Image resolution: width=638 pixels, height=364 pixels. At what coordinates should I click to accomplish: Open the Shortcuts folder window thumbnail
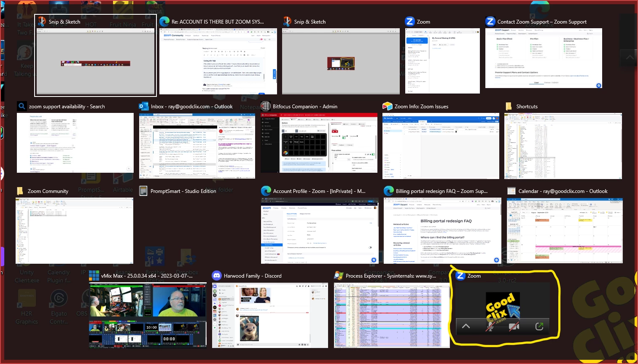pyautogui.click(x=563, y=146)
